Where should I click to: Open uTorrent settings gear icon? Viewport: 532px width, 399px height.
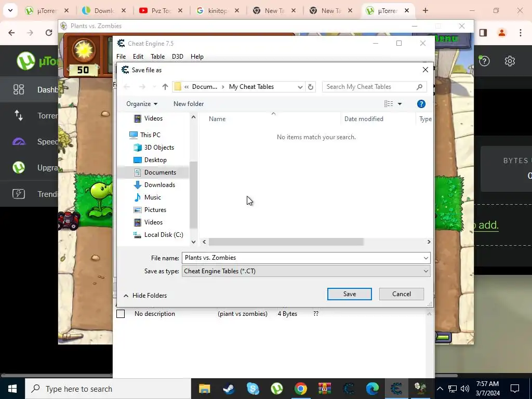pyautogui.click(x=510, y=61)
